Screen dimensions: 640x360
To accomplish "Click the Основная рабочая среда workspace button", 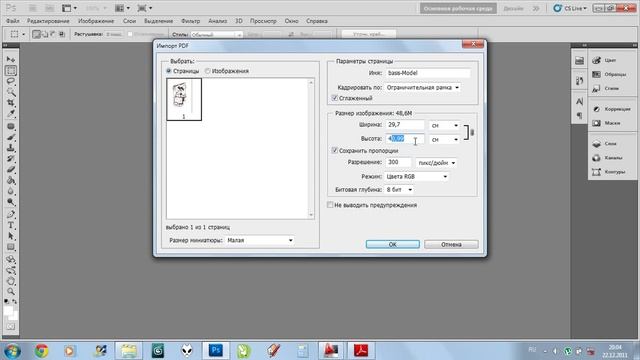I will 458,8.
